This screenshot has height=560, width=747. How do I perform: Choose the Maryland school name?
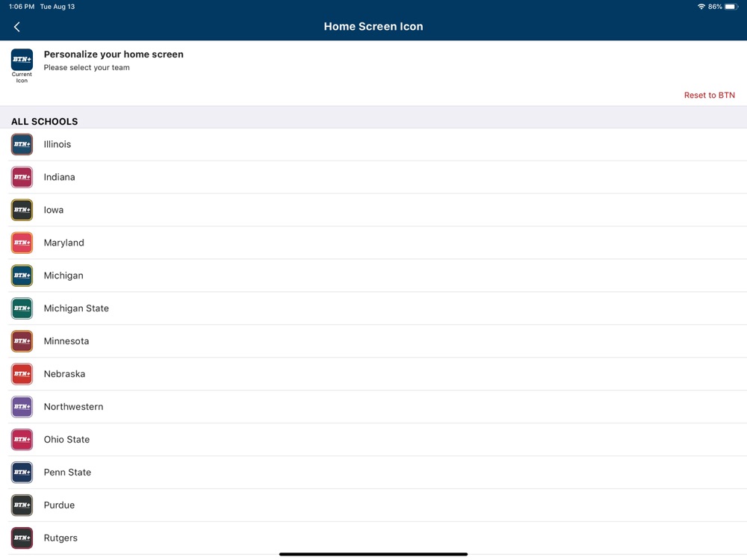[63, 243]
